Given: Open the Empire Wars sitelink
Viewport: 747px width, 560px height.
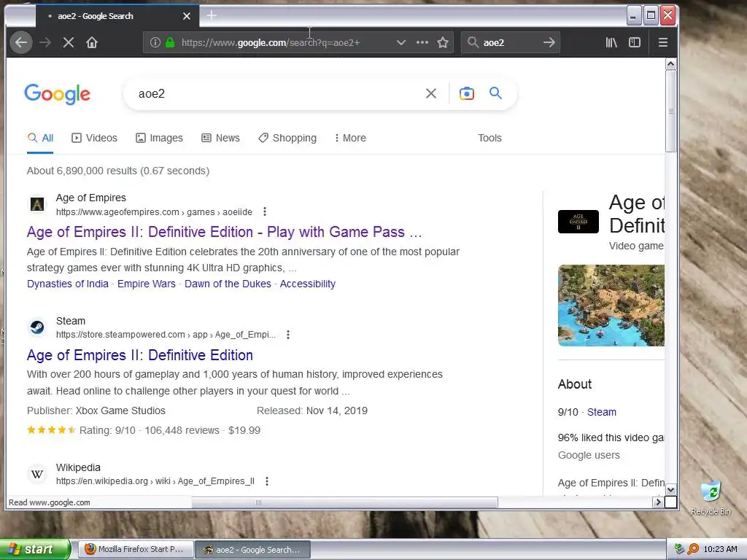Looking at the screenshot, I should [x=146, y=284].
